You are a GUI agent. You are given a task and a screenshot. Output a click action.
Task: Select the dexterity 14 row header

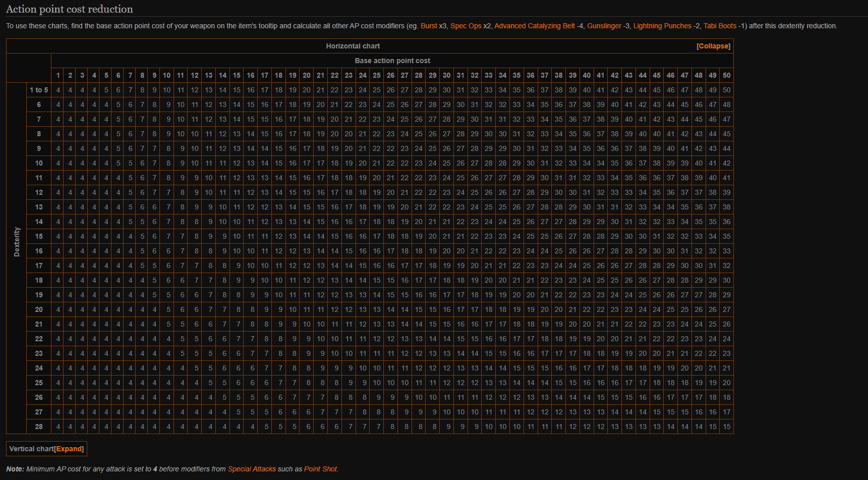[x=39, y=222]
